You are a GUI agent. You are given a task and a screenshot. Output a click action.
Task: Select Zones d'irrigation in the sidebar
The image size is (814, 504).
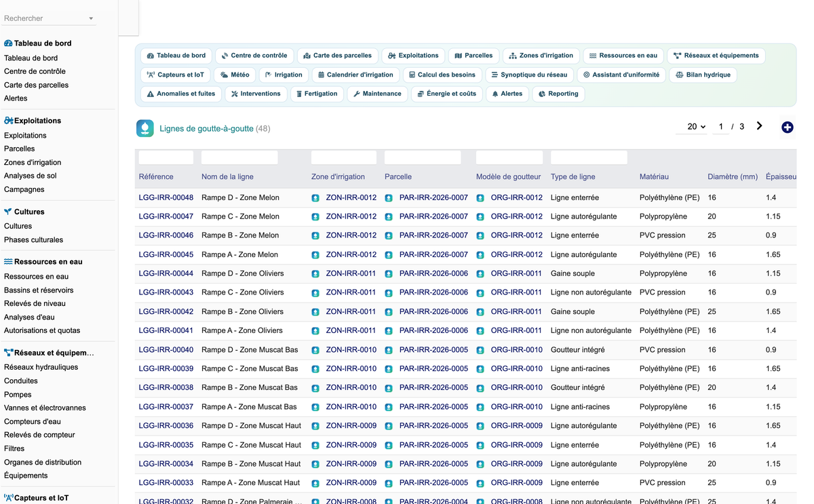click(33, 162)
